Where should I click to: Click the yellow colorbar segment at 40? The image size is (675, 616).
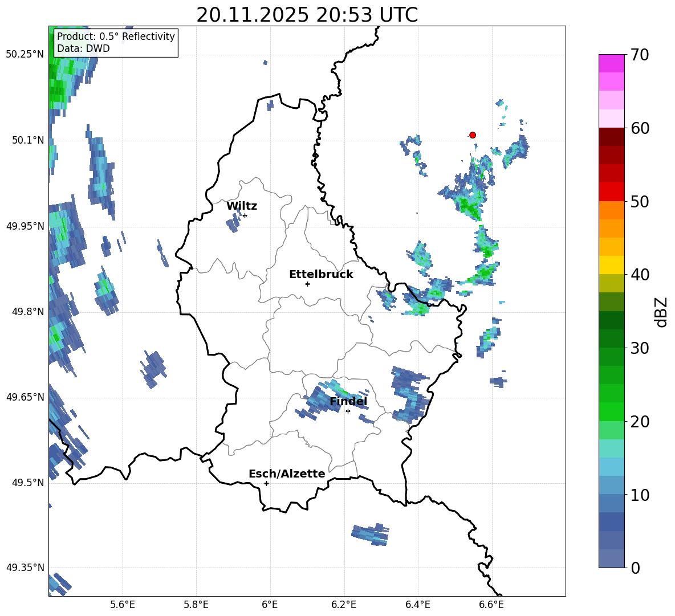[x=611, y=264]
